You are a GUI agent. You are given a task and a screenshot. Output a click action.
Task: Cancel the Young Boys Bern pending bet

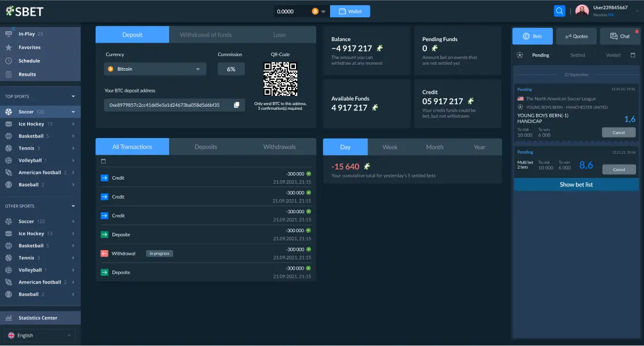(x=619, y=132)
